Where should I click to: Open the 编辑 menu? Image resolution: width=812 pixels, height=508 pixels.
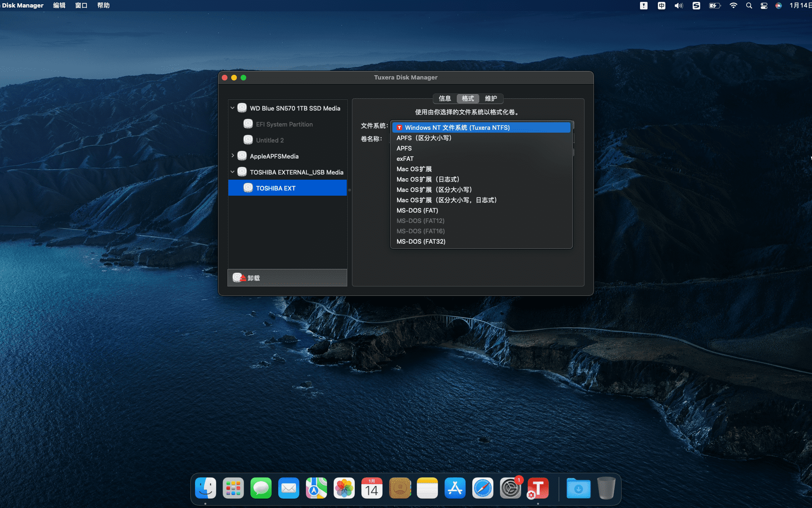point(59,5)
